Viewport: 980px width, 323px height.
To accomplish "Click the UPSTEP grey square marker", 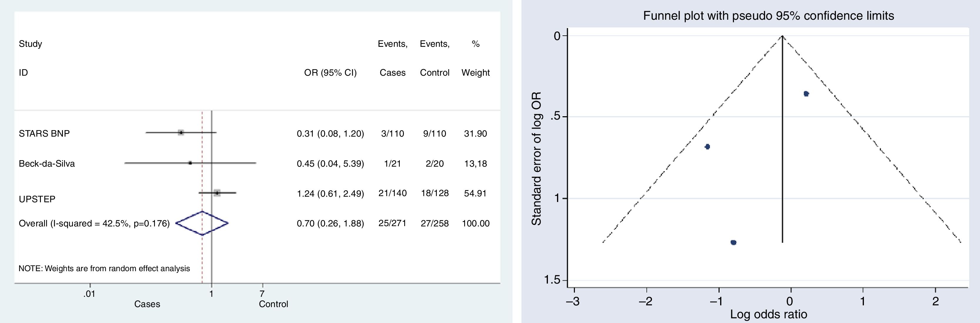I will click(x=217, y=193).
